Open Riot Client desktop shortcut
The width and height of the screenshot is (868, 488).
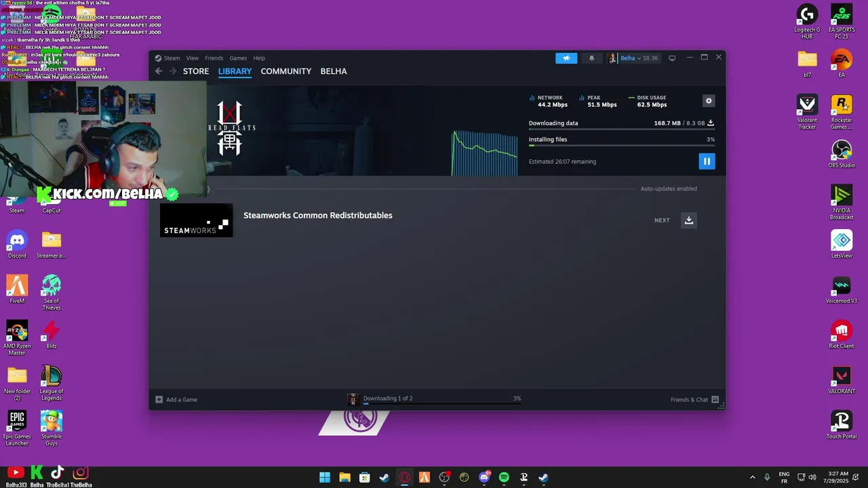click(x=842, y=335)
